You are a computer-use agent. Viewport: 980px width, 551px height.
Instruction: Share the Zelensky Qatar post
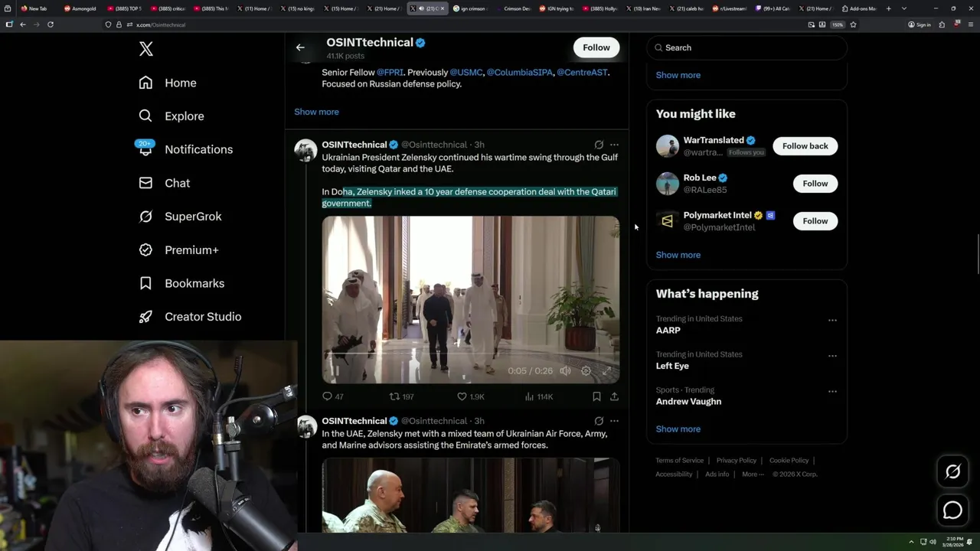[614, 396]
